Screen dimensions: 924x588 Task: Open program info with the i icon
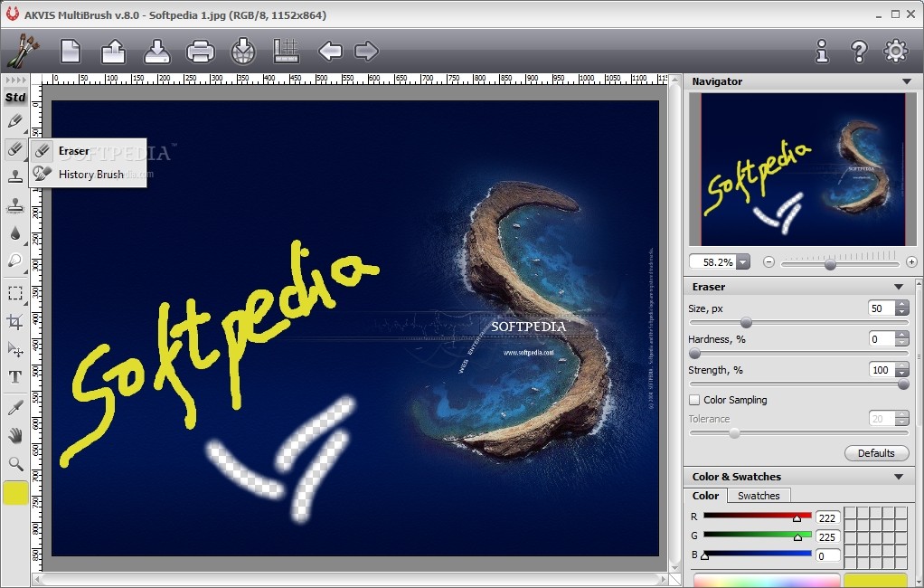[822, 51]
